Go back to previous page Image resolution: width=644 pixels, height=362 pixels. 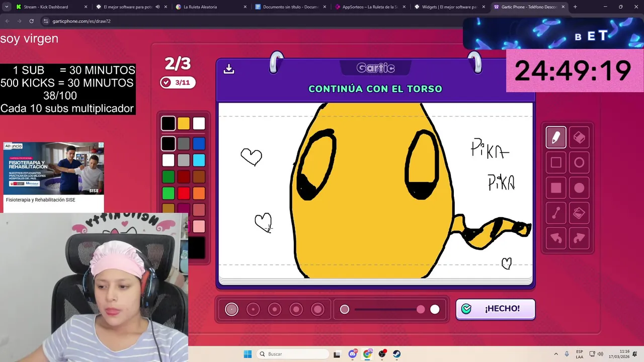point(7,21)
